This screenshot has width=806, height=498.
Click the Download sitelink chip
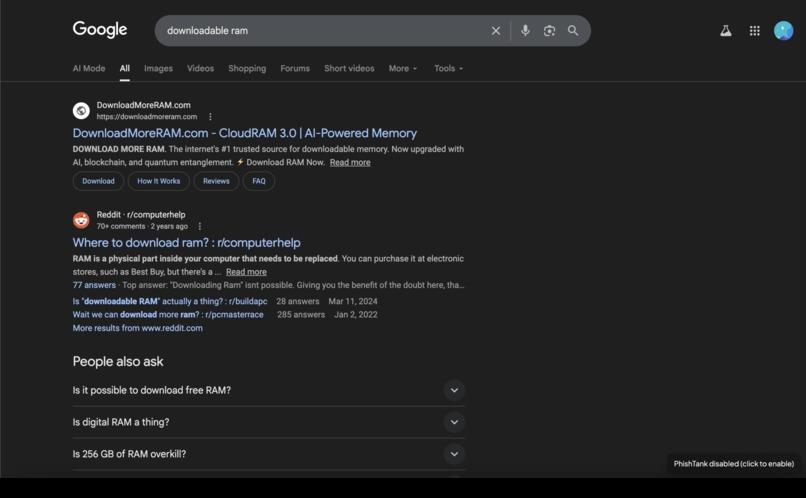point(98,181)
